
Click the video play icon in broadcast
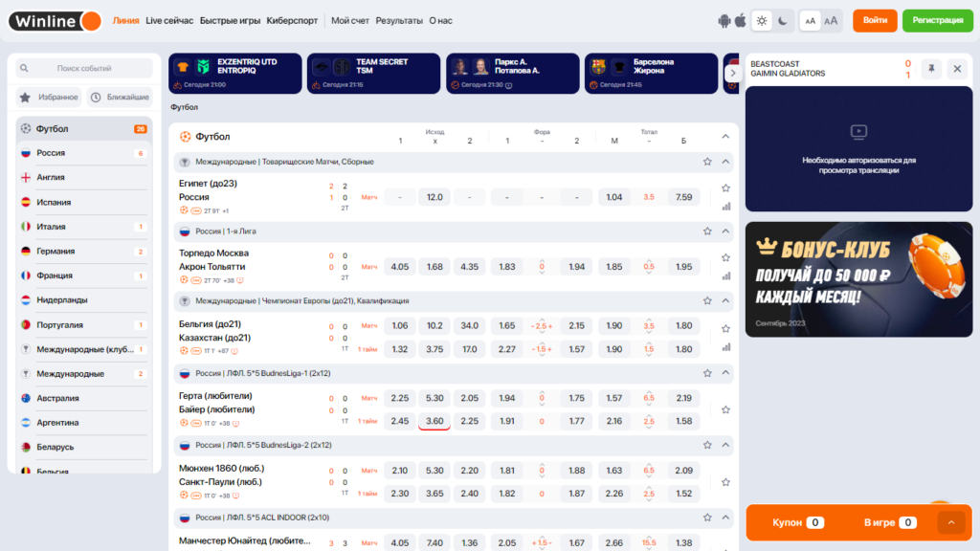pos(858,131)
